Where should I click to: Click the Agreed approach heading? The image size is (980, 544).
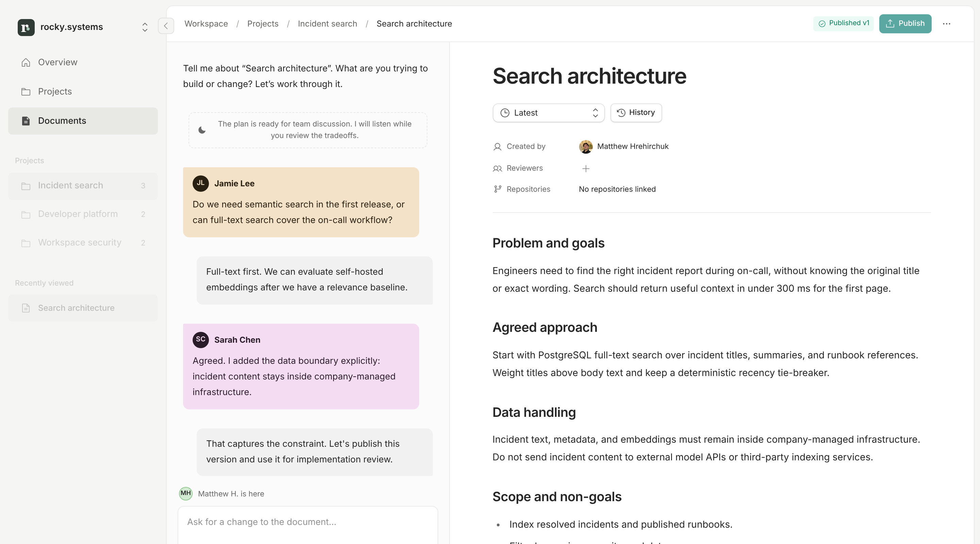545,327
